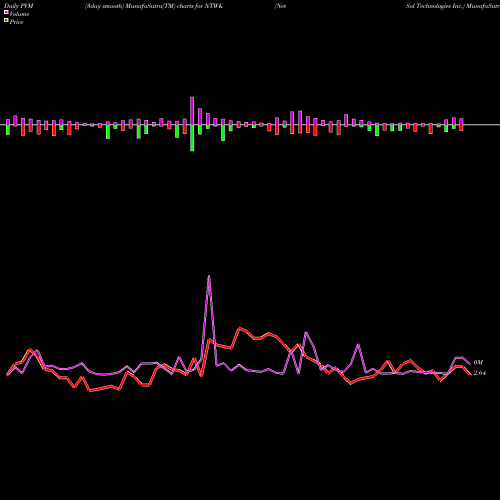Click the 'Daily PVM' title text

(19, 6)
